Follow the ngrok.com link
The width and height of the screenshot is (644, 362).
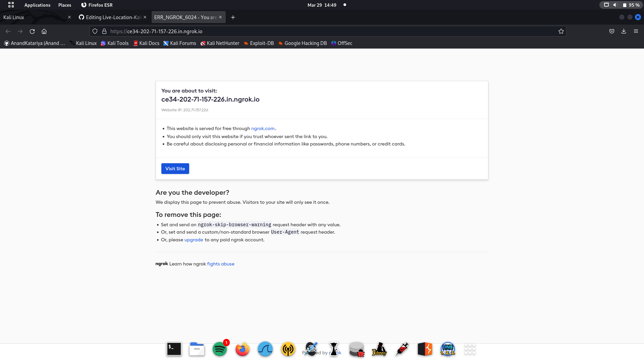[263, 128]
